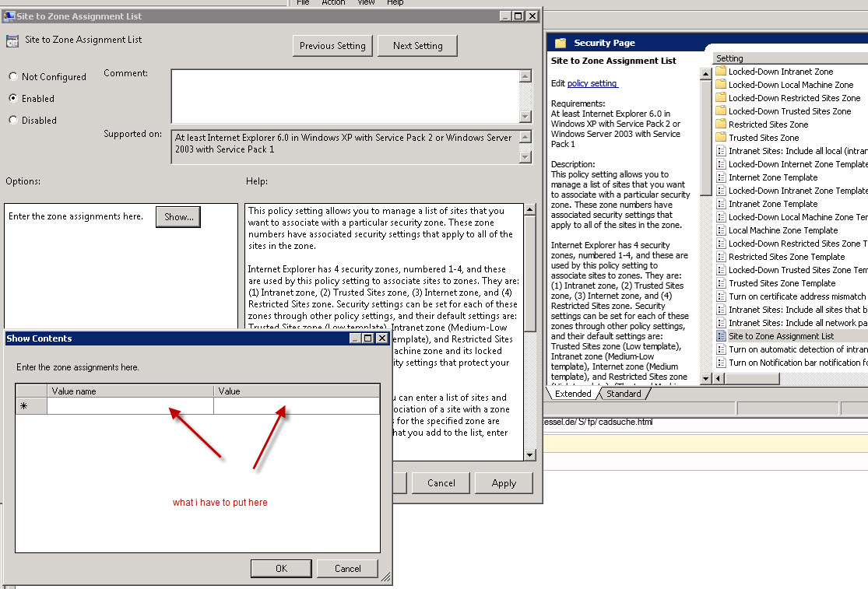Click the Security Page folder icon
Screen dimensions: 868x589
coord(561,43)
